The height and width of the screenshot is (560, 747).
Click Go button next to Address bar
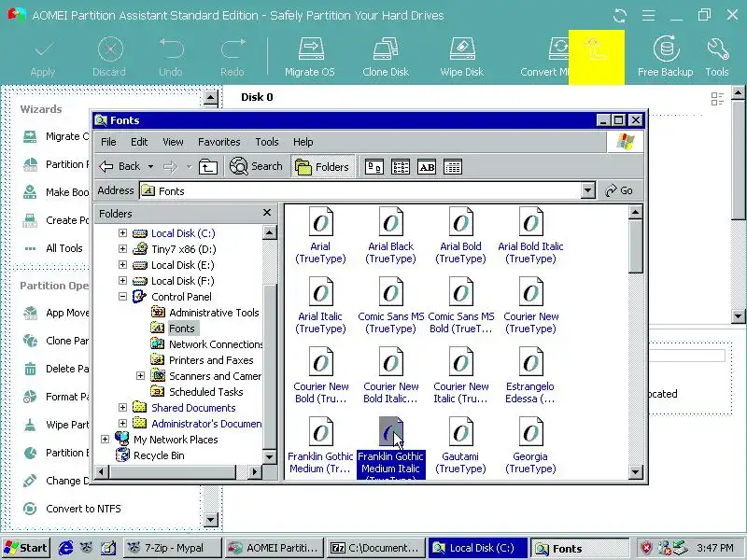(x=619, y=191)
